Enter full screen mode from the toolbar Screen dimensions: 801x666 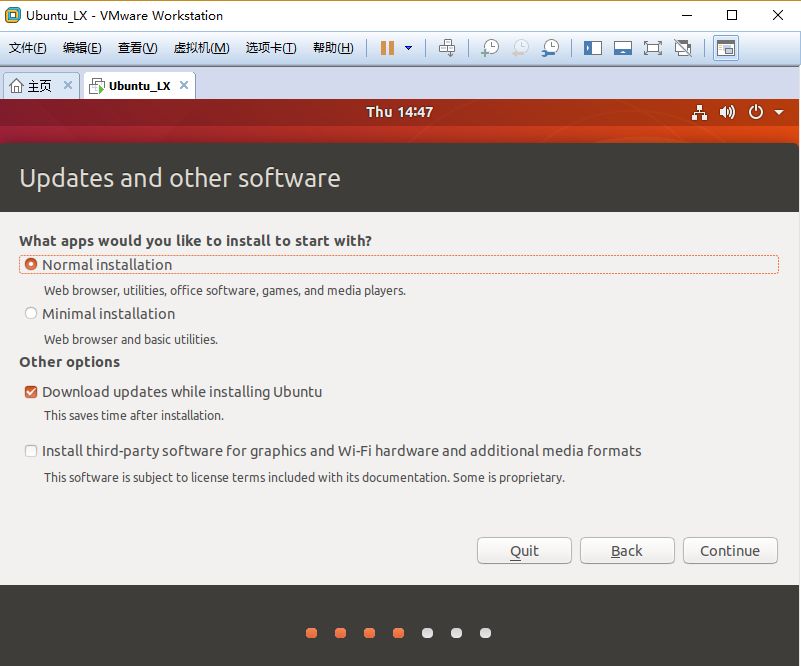652,48
